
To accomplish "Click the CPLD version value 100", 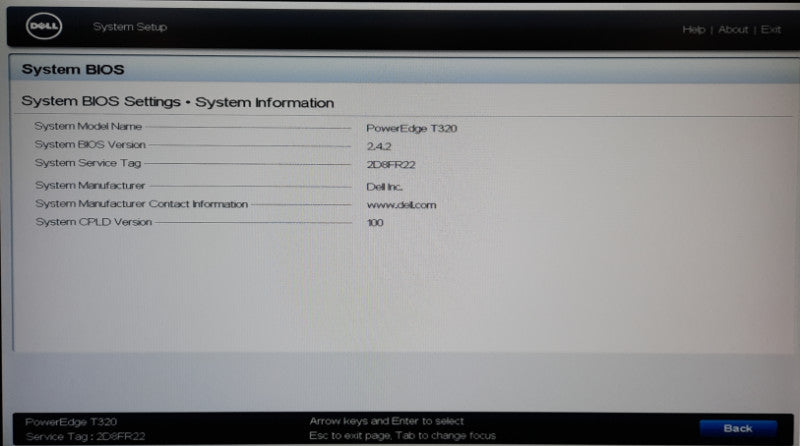I will 375,223.
